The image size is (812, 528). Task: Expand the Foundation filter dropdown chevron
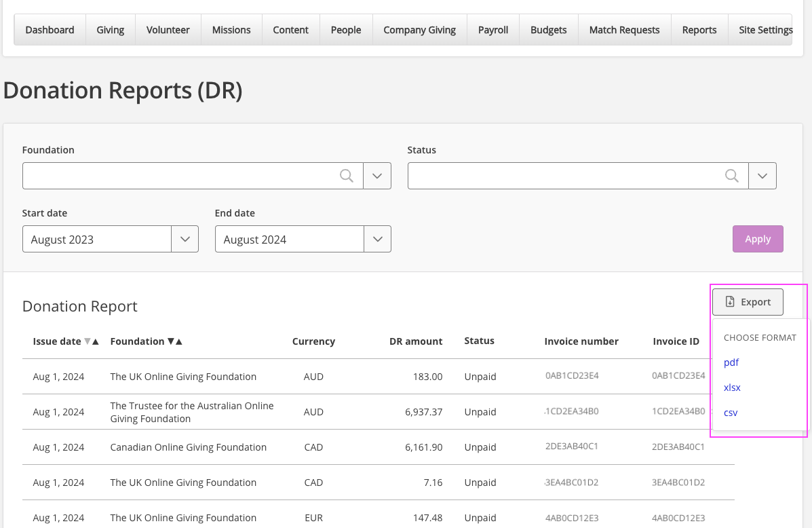(x=377, y=176)
